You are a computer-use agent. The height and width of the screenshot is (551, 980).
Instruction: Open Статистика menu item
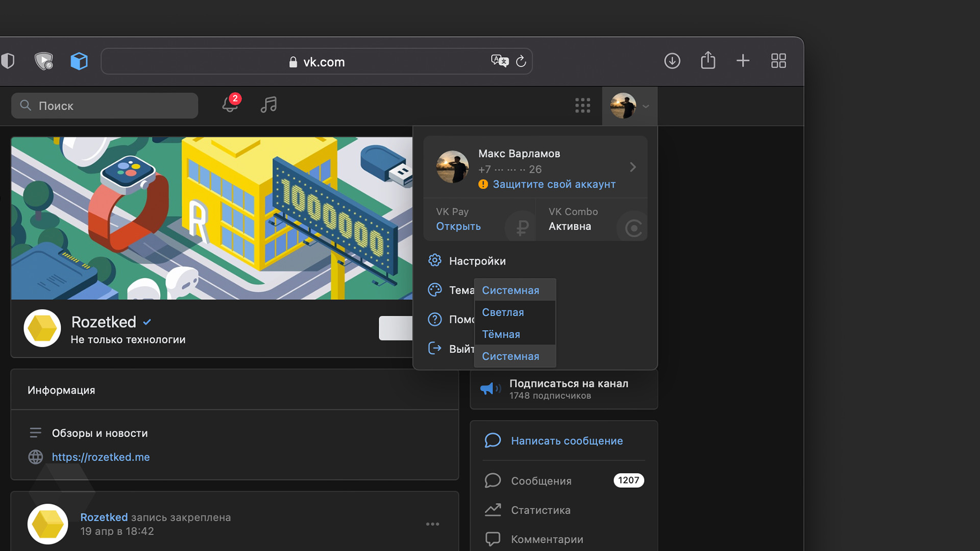[541, 510]
